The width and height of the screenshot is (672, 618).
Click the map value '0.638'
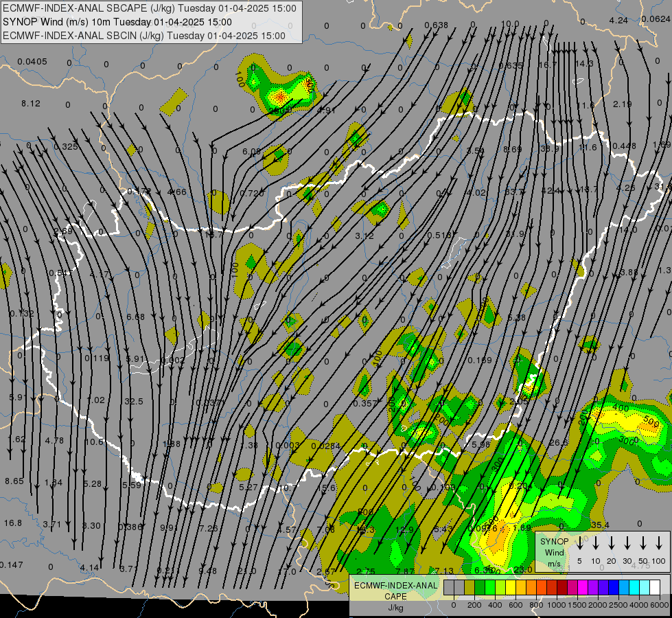[x=437, y=25]
